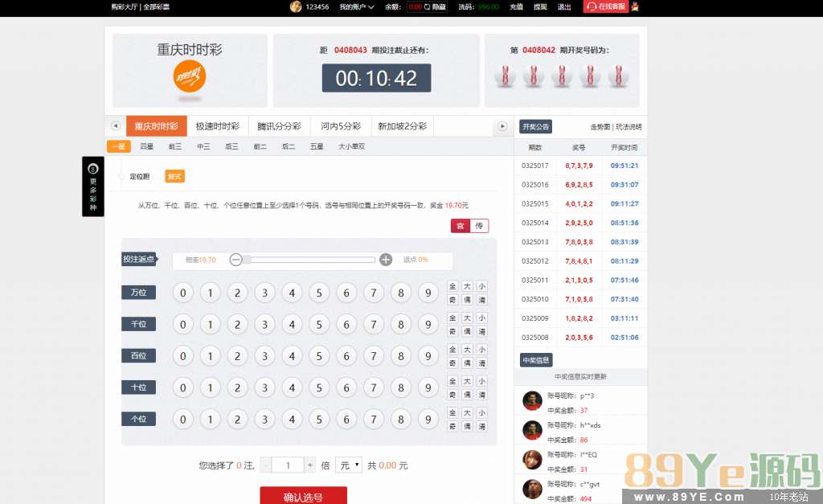Open 在线客服 online support

606,6
